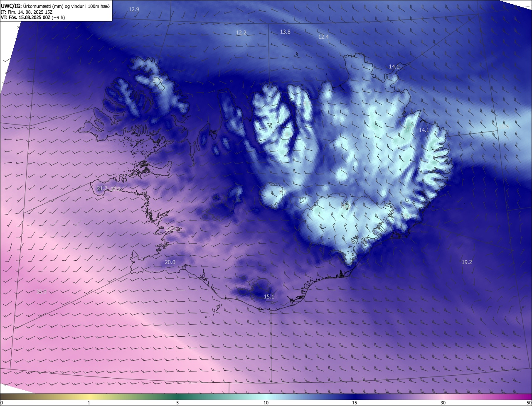Click the 12.9 value label on the map
The width and height of the screenshot is (532, 406).
[134, 9]
